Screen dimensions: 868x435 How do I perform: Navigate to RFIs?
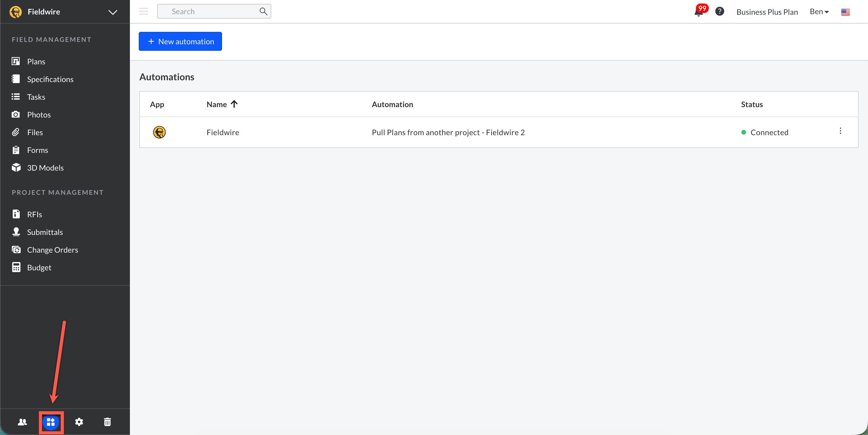(x=34, y=215)
